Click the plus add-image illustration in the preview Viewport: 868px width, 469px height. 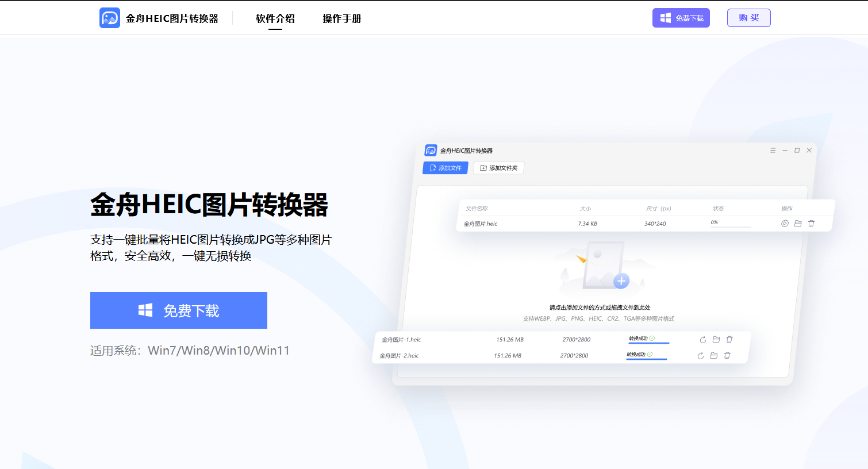pyautogui.click(x=621, y=281)
